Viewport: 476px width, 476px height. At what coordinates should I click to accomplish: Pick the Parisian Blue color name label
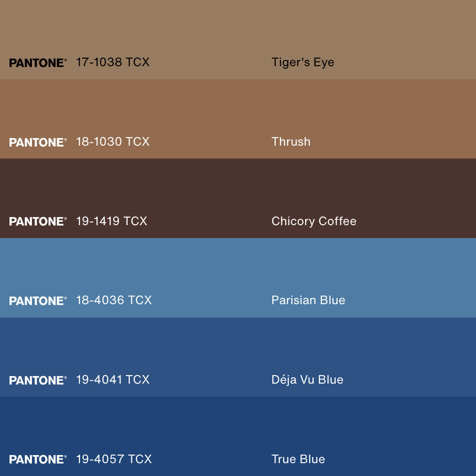point(308,300)
